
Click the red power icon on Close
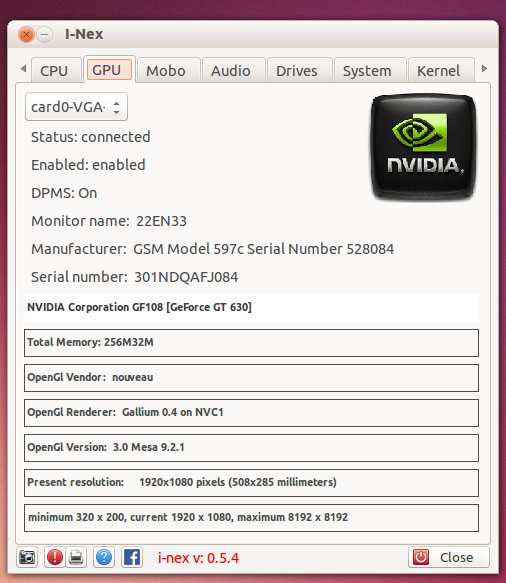point(421,557)
